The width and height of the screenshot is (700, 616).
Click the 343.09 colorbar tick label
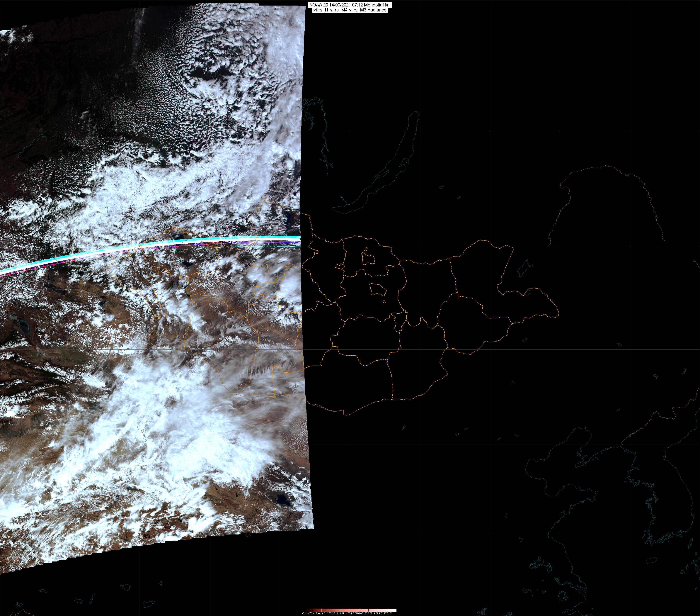tap(340, 614)
